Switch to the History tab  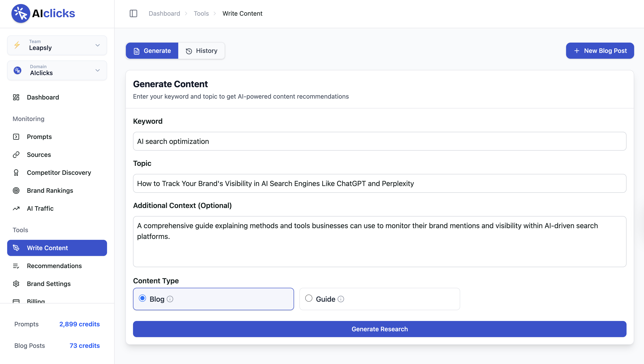coord(202,51)
